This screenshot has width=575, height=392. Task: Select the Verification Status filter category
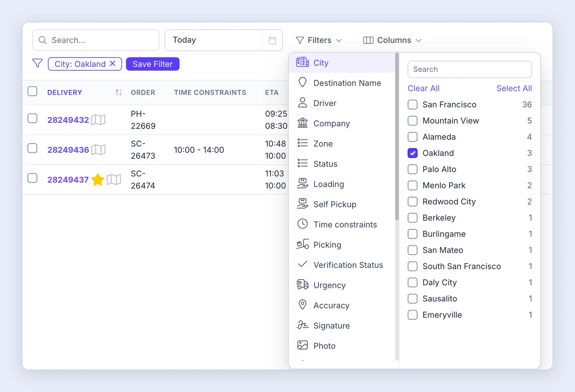tap(342, 265)
